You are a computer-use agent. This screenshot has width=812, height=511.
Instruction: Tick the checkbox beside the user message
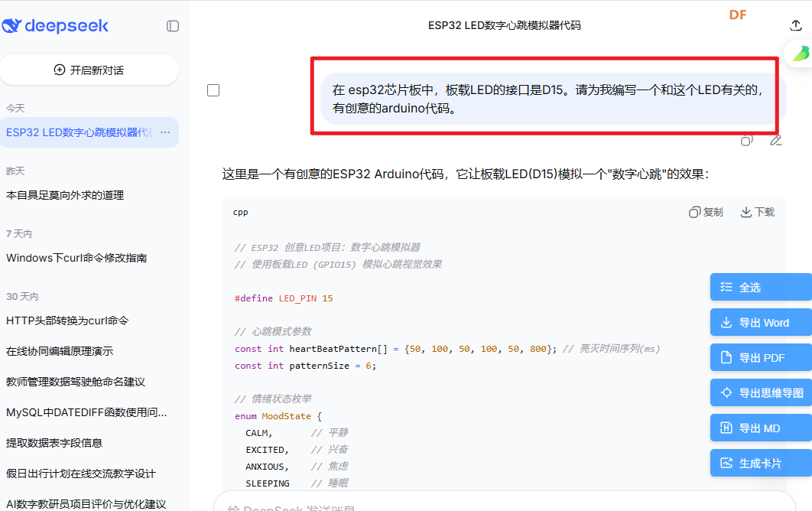213,90
